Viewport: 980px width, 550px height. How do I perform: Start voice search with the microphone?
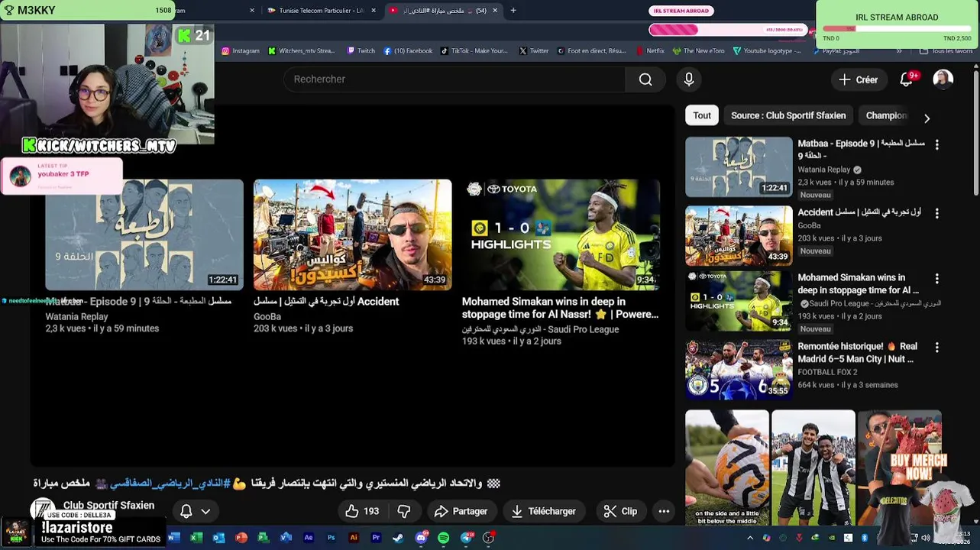tap(688, 79)
